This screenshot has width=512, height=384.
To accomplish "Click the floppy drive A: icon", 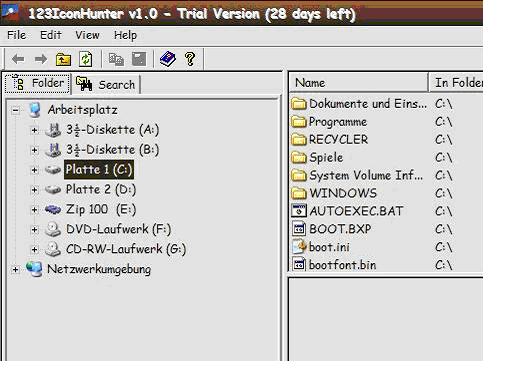I will click(53, 130).
